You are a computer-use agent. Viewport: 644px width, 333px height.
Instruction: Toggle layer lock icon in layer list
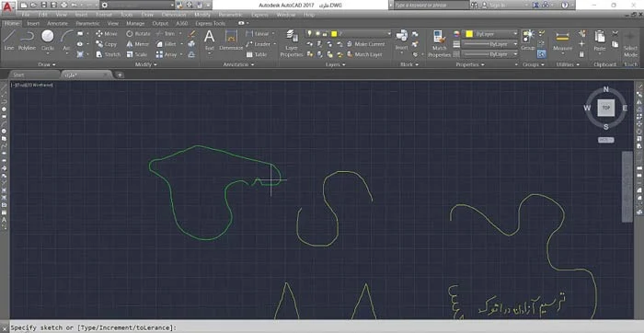coord(325,34)
